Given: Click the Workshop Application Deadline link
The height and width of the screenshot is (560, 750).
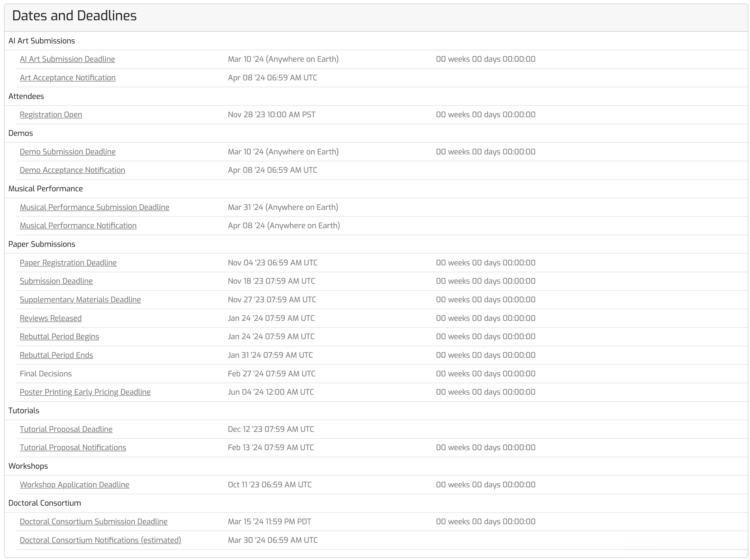Looking at the screenshot, I should [x=74, y=485].
